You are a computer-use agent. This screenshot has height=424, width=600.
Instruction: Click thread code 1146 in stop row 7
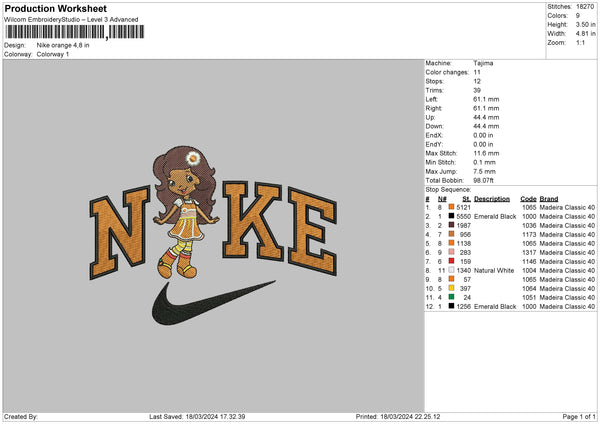[x=529, y=261]
